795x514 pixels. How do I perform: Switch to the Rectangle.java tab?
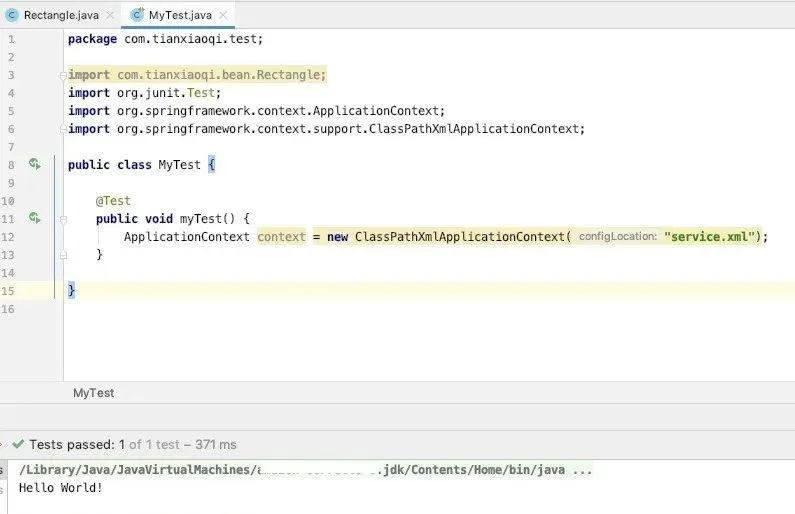coord(61,15)
